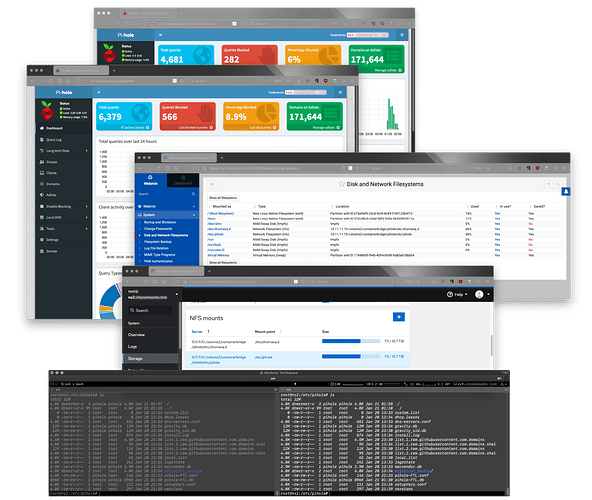Click top Show all filesystems button

[223, 198]
